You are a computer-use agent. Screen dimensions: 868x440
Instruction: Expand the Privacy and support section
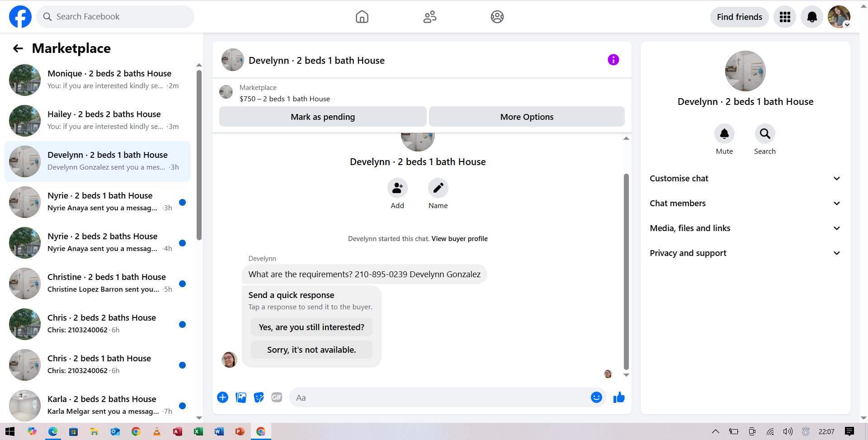(x=745, y=253)
